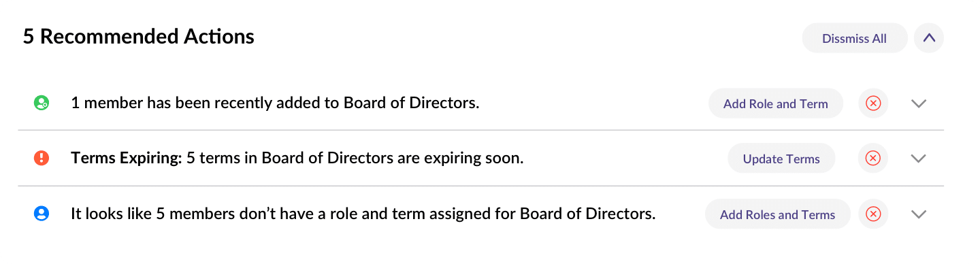Select the 5 members without role message

[363, 214]
